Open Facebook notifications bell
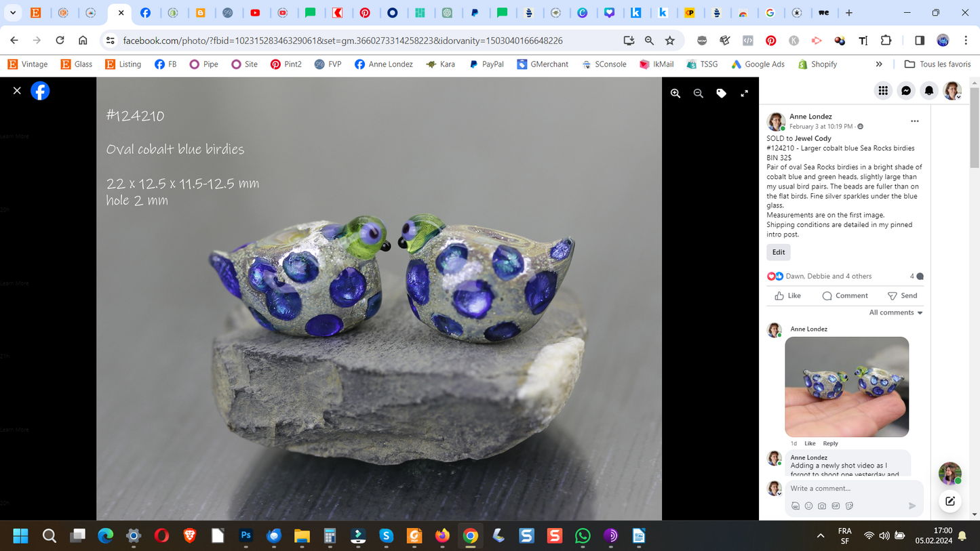 [929, 90]
